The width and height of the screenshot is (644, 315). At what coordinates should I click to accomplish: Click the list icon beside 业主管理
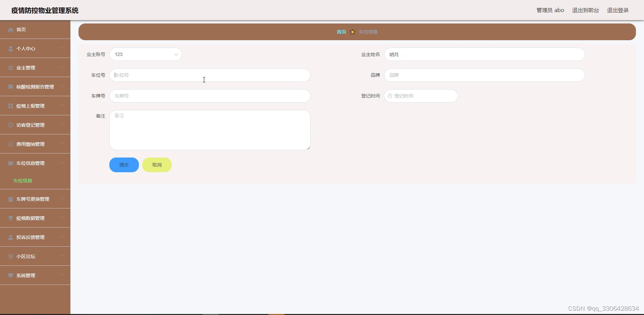[x=11, y=68]
